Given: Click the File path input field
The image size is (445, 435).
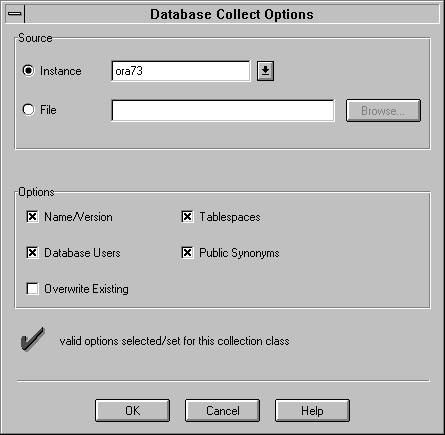Looking at the screenshot, I should [223, 110].
